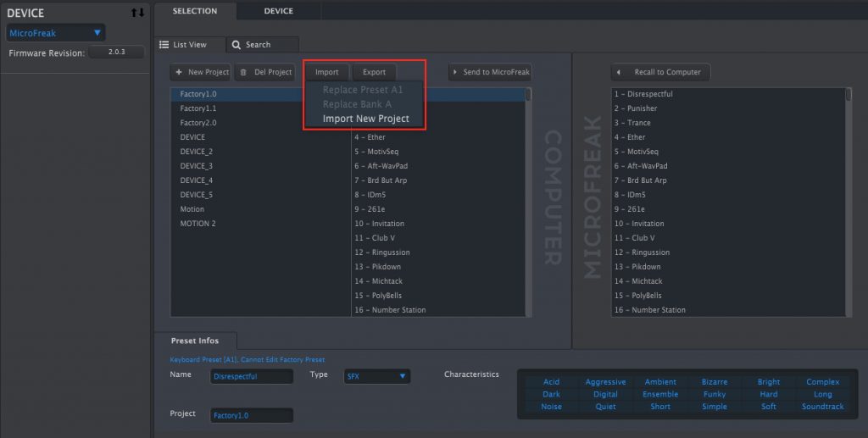Select the Factory2.0 project in list

tap(198, 123)
